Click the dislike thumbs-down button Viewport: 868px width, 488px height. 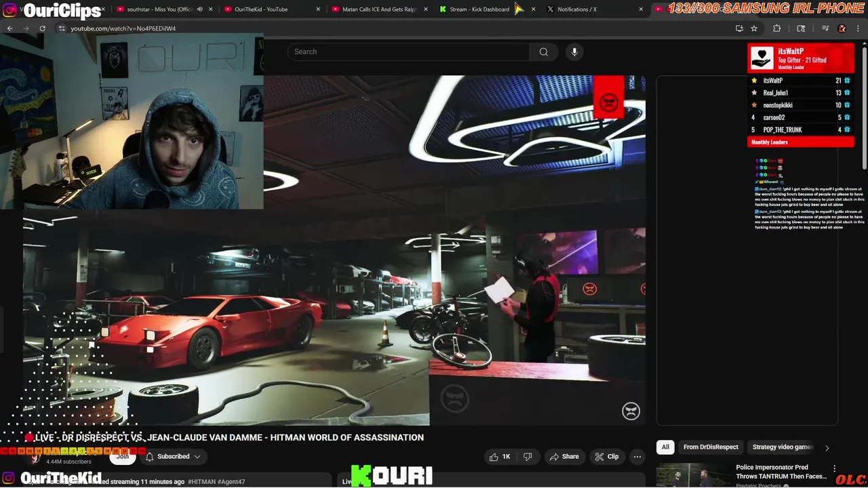[x=528, y=457]
